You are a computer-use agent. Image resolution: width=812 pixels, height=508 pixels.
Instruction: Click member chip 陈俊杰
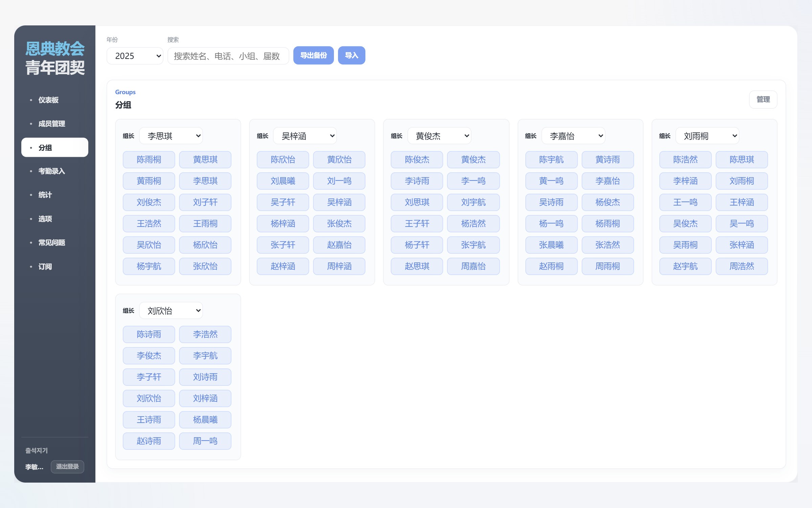(417, 160)
